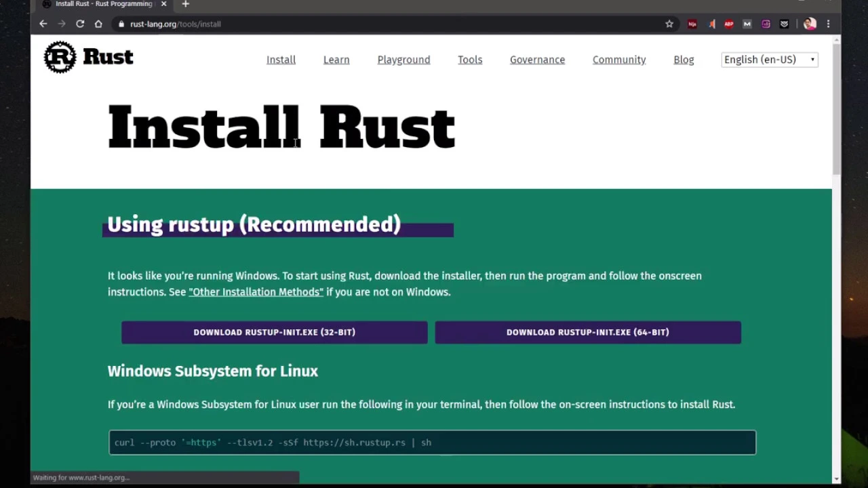Close the Install Rust tab

click(x=163, y=4)
